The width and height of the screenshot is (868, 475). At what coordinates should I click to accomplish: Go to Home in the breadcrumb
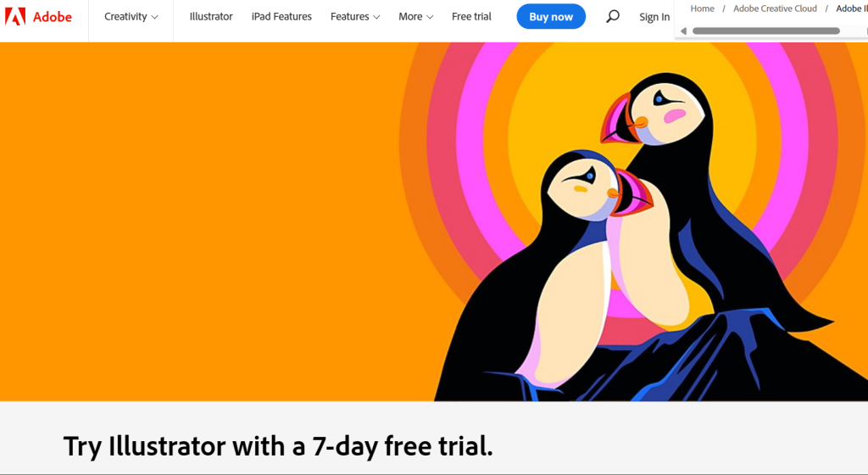click(x=702, y=8)
